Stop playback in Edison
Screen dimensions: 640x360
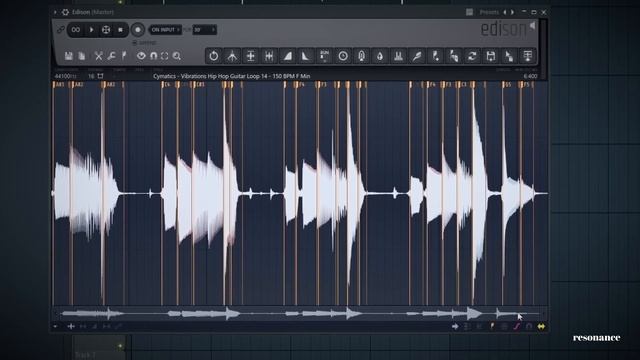click(x=120, y=30)
